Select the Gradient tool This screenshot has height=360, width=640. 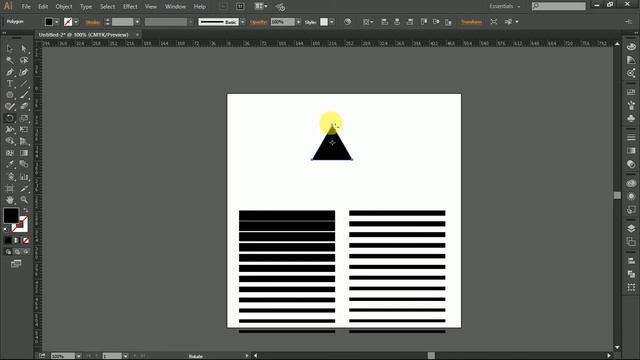point(24,153)
